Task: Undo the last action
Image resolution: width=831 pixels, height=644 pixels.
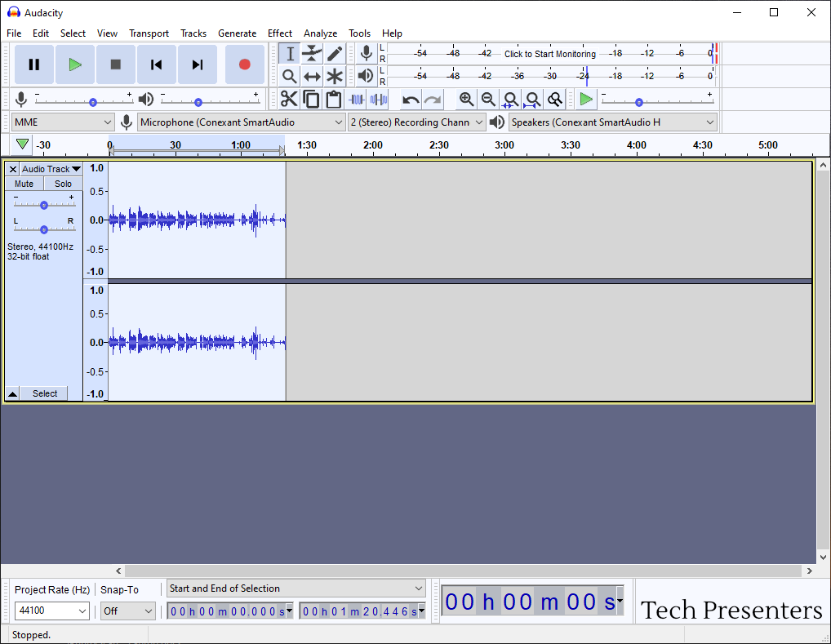Action: tap(411, 99)
